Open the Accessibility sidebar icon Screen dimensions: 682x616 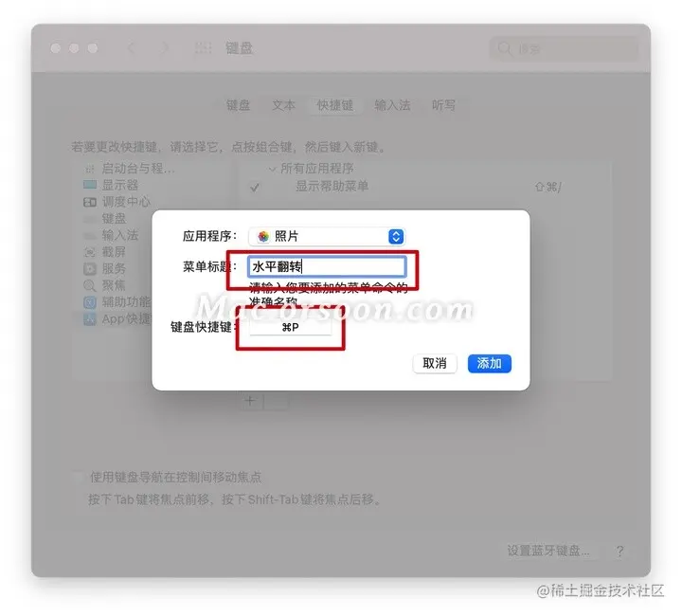pyautogui.click(x=90, y=302)
